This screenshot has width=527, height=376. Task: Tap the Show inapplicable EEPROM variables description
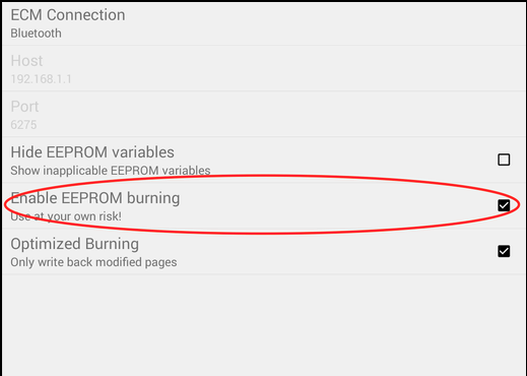tap(110, 170)
